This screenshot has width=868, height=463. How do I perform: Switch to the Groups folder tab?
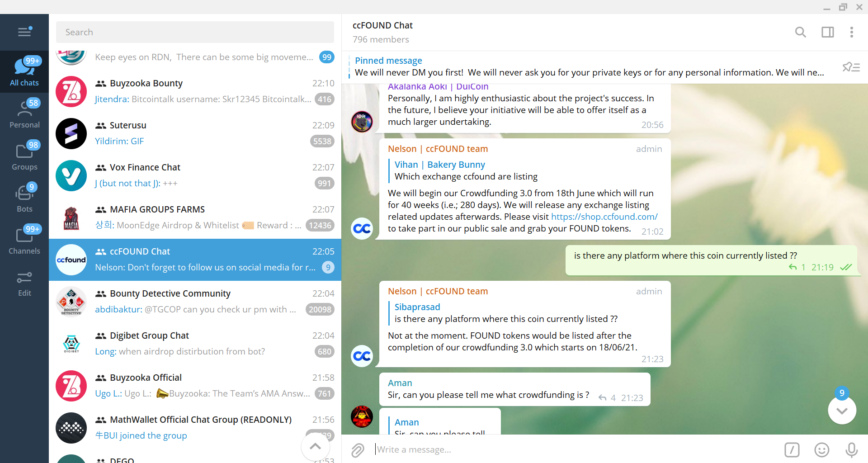pos(24,156)
